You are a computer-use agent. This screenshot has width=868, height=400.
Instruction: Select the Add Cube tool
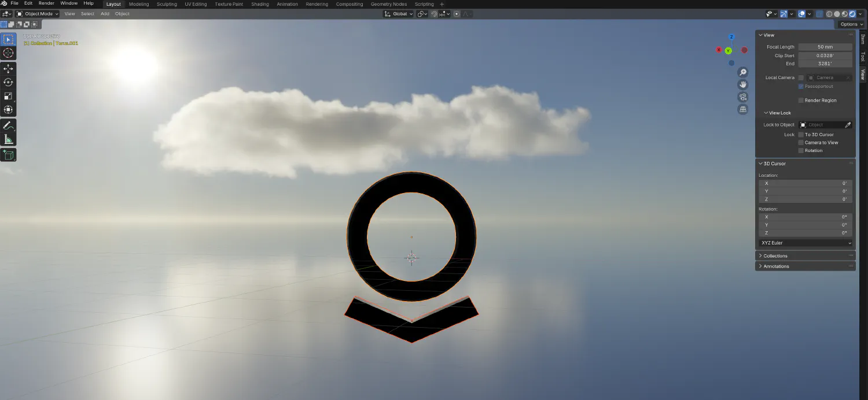[8, 155]
